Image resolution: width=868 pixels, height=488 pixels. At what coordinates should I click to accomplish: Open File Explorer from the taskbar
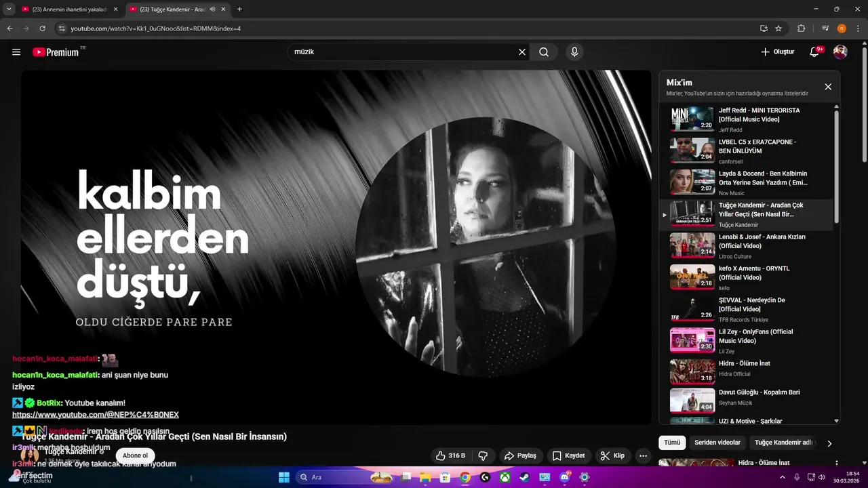[x=426, y=477]
